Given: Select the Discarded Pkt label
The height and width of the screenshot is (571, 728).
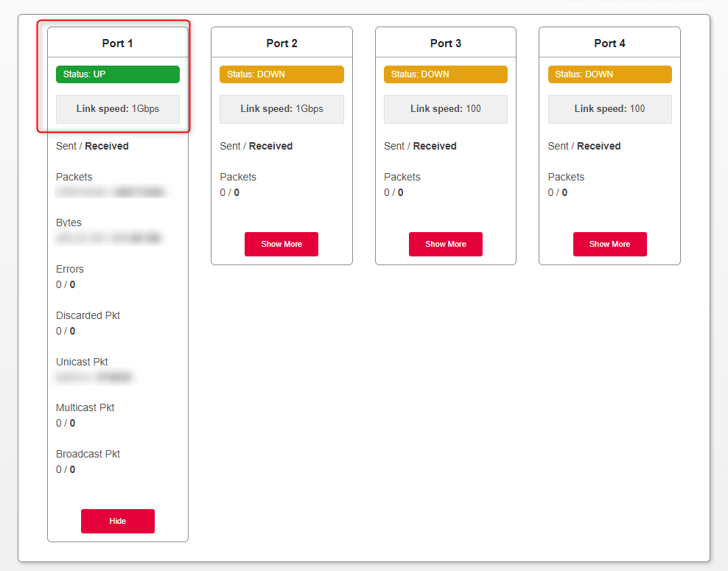Looking at the screenshot, I should pyautogui.click(x=88, y=315).
